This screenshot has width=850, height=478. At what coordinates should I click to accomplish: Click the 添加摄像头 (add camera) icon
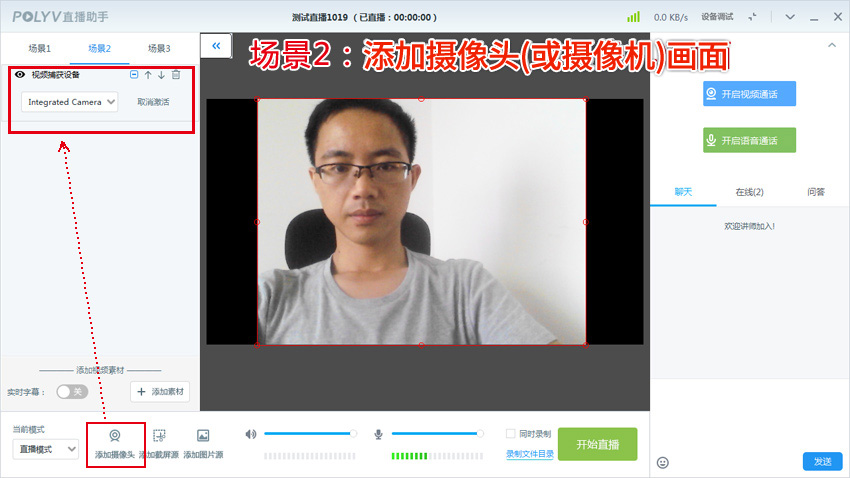[115, 437]
